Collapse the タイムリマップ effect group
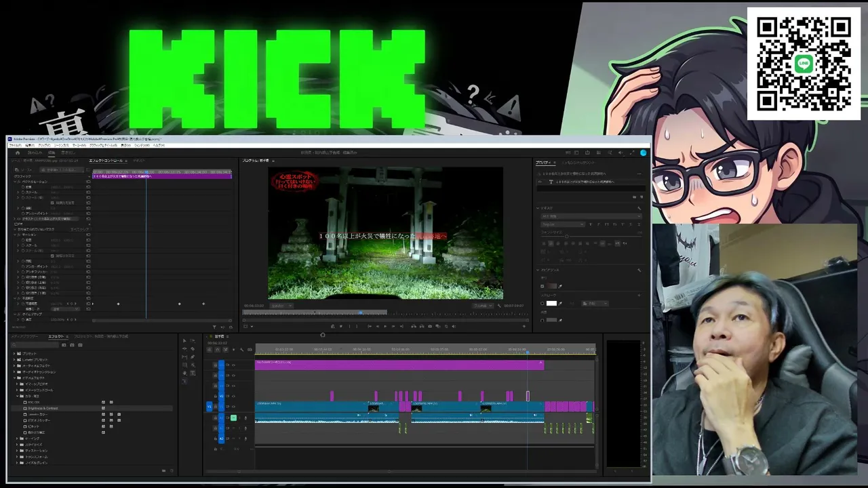The height and width of the screenshot is (488, 868). click(15, 314)
